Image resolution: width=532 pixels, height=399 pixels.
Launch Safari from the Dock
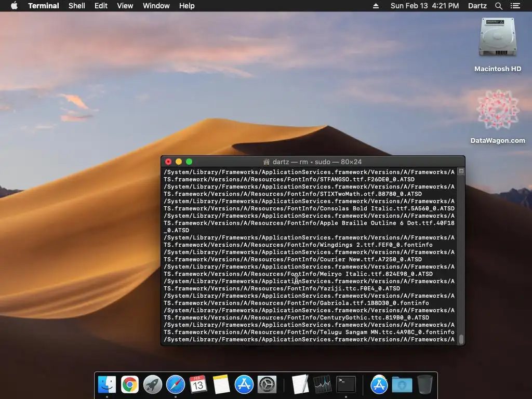point(176,384)
